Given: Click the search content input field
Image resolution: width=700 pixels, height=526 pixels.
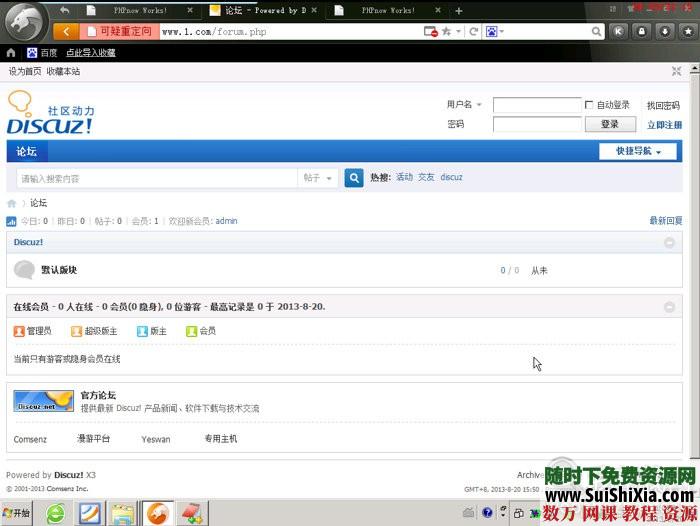Looking at the screenshot, I should tap(157, 178).
